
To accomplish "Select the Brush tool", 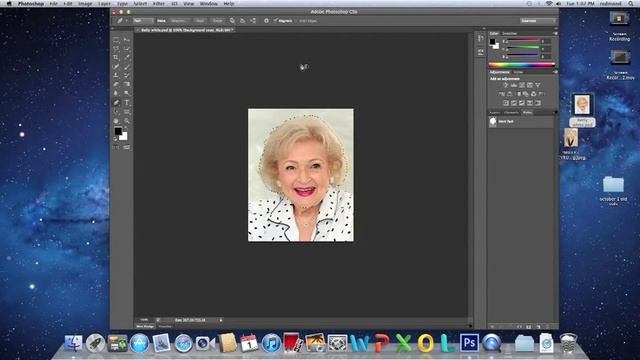I will [x=127, y=67].
